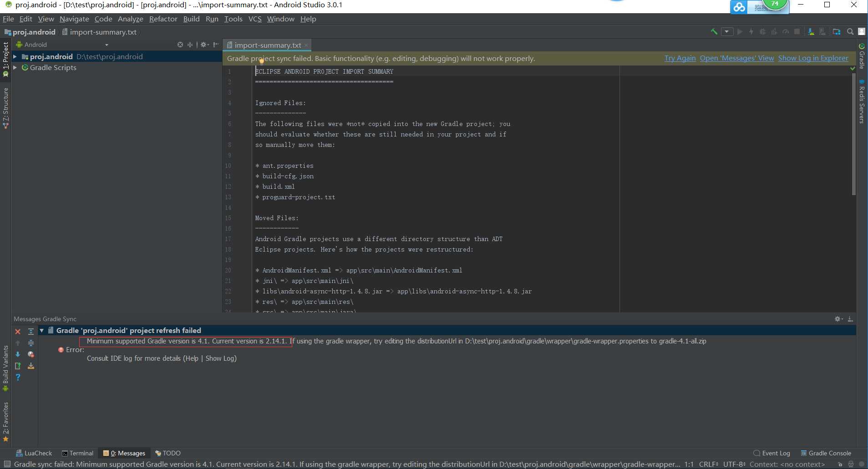Toggle the Z: Structure side tab
The image size is (868, 469).
click(x=5, y=108)
